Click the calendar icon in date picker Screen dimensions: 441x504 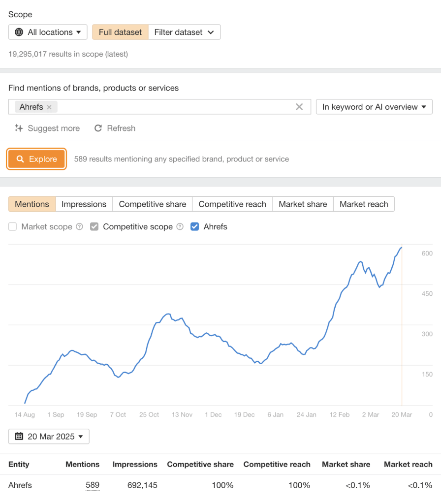click(x=19, y=437)
